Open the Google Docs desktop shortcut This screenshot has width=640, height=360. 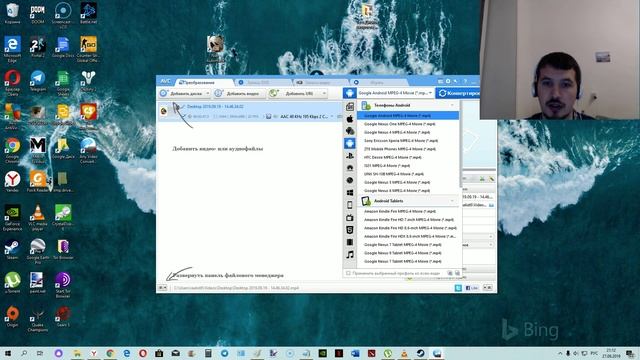[x=63, y=47]
